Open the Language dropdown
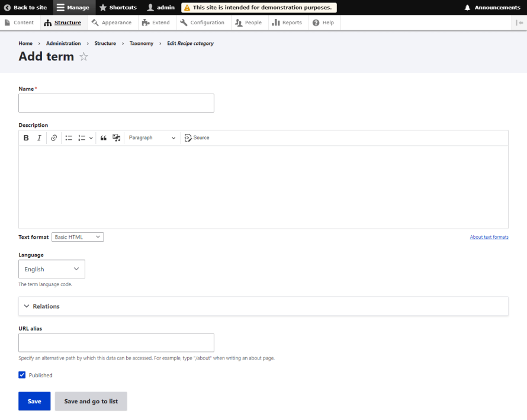Image resolution: width=527 pixels, height=420 pixels. 52,269
